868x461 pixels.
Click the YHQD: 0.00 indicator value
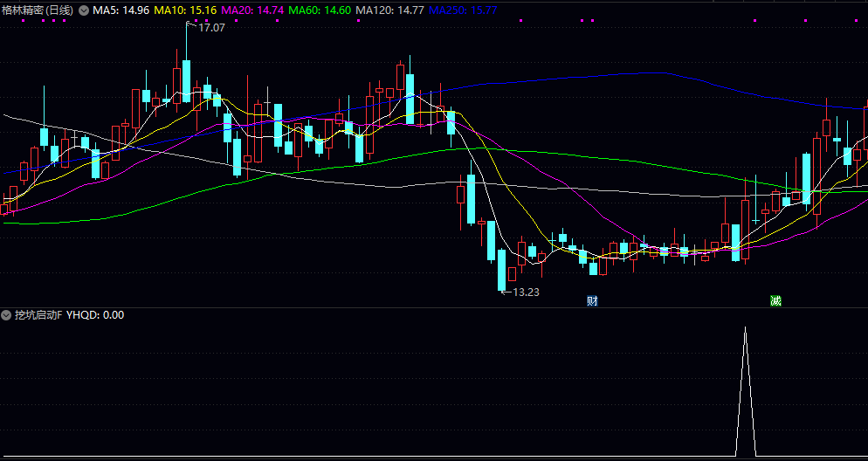[x=95, y=315]
